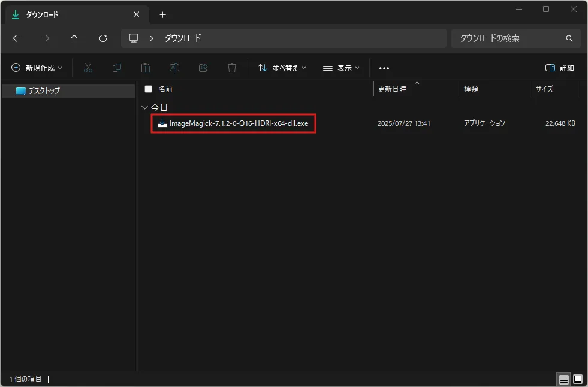The height and width of the screenshot is (387, 588).
Task: Switch to details list view icon
Action: pyautogui.click(x=563, y=379)
